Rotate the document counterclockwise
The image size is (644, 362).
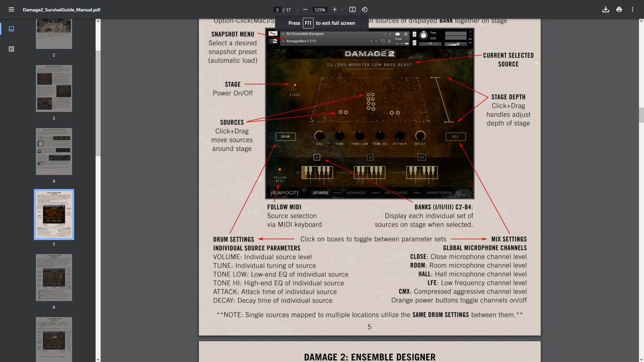pos(365,9)
